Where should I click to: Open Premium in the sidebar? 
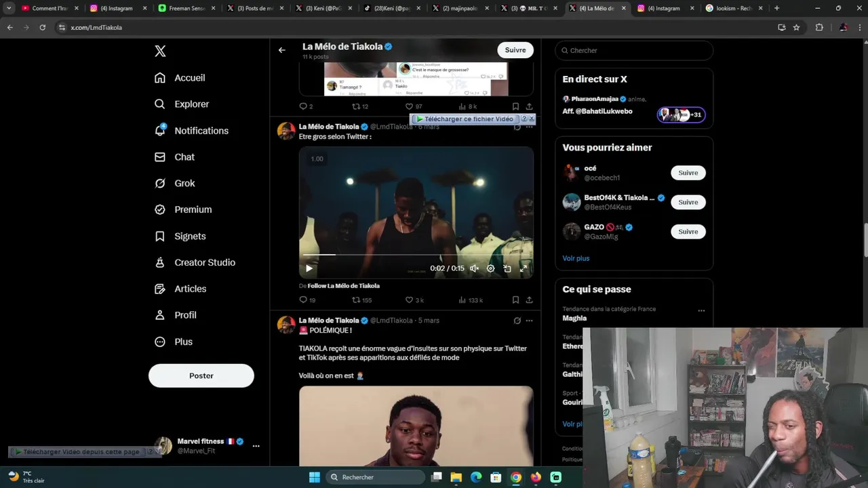click(183, 210)
